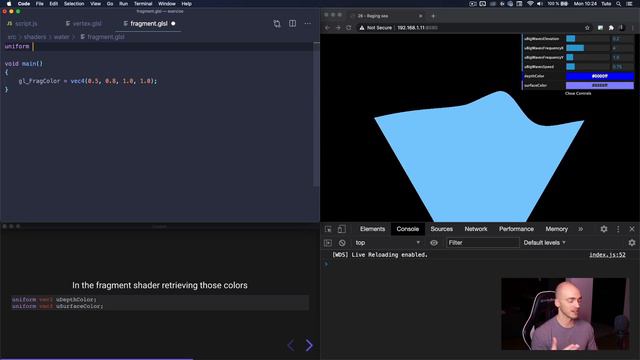The width and height of the screenshot is (640, 360).
Task: Open the Default levels dropdown
Action: click(x=544, y=243)
